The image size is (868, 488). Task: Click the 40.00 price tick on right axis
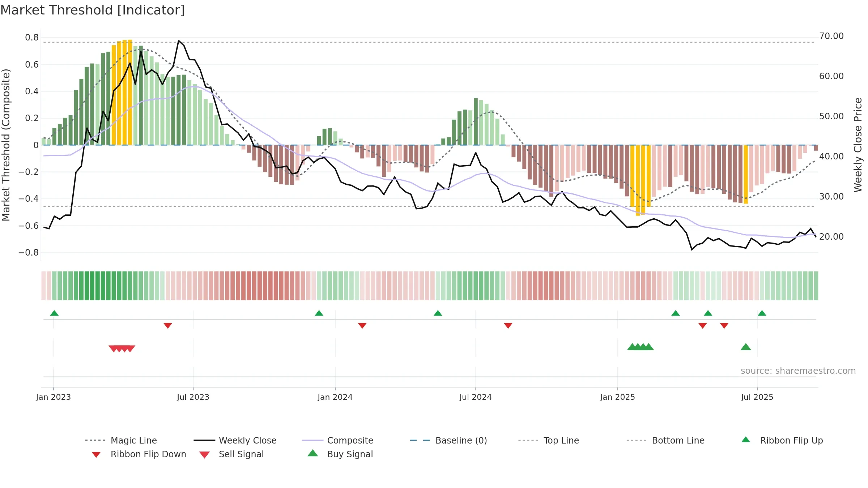click(831, 157)
